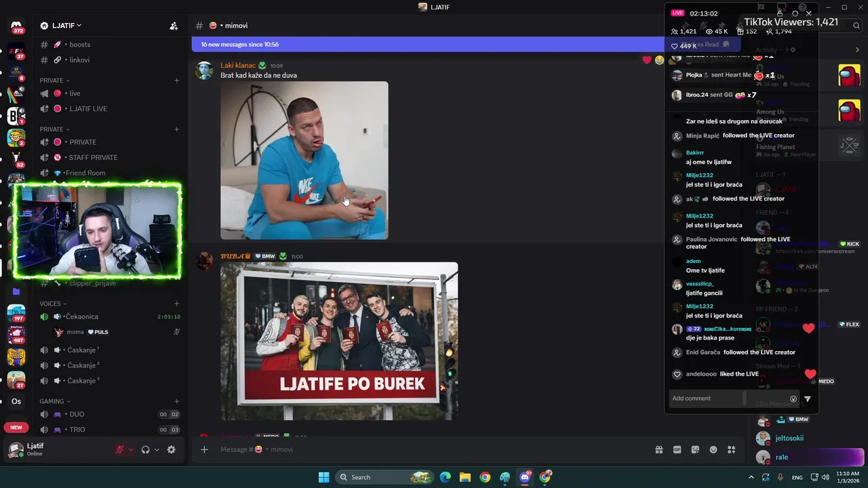868x488 pixels.
Task: Toggle the laughing emoji reaction on message
Action: (659, 60)
